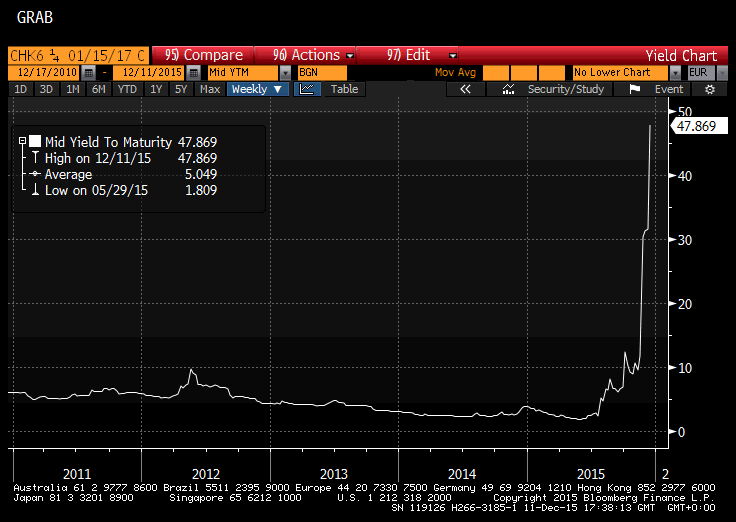Click the Mid YTM field box
Viewport: 736px width, 522px height.
(x=243, y=73)
